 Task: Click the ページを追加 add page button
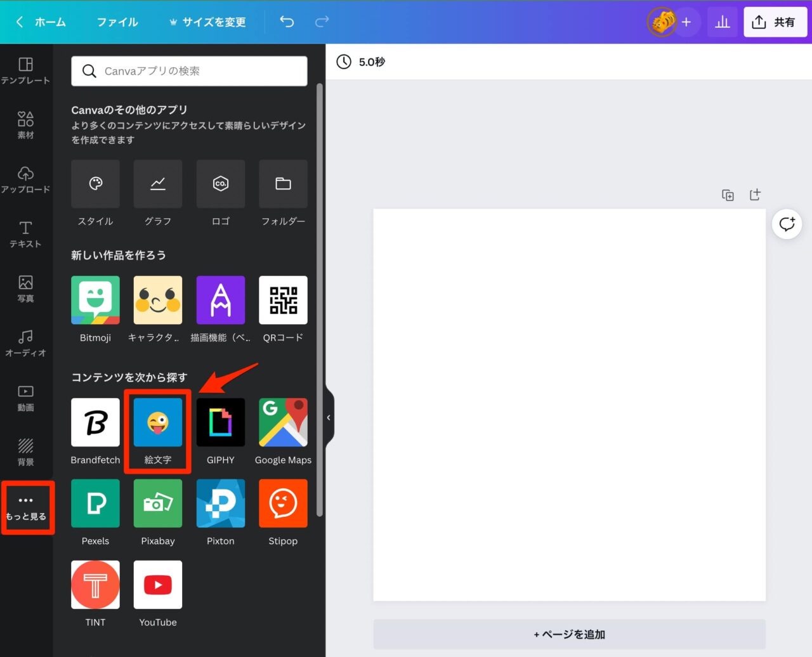pos(570,634)
